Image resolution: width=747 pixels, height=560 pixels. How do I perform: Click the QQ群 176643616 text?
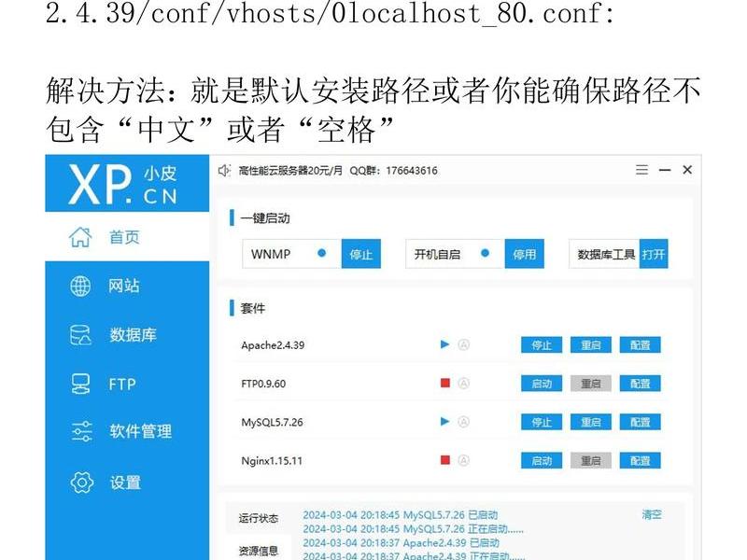tap(393, 171)
